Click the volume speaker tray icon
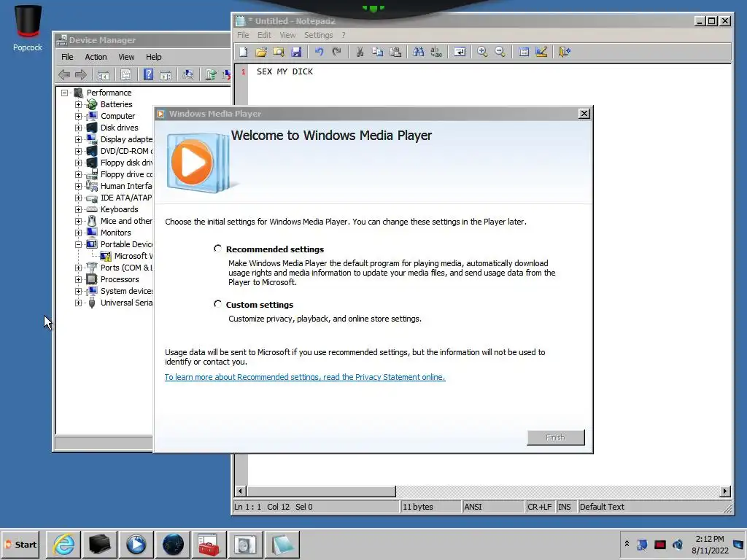 (678, 544)
